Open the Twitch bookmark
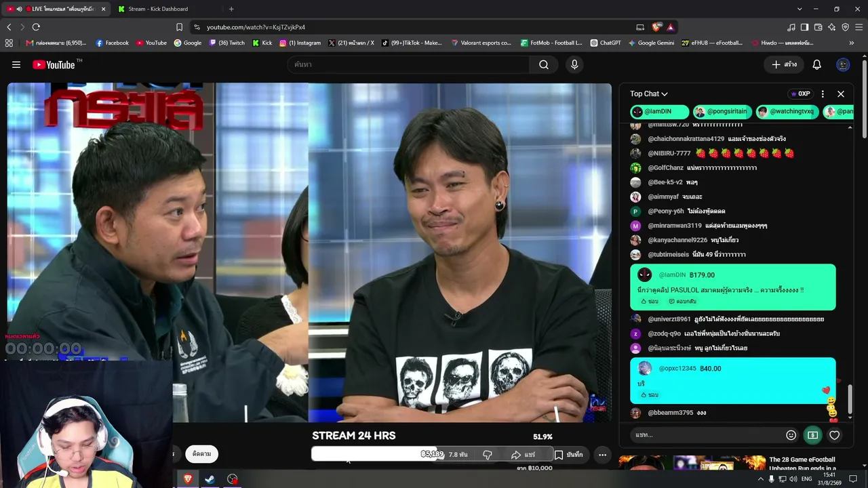This screenshot has width=868, height=488. pos(227,43)
